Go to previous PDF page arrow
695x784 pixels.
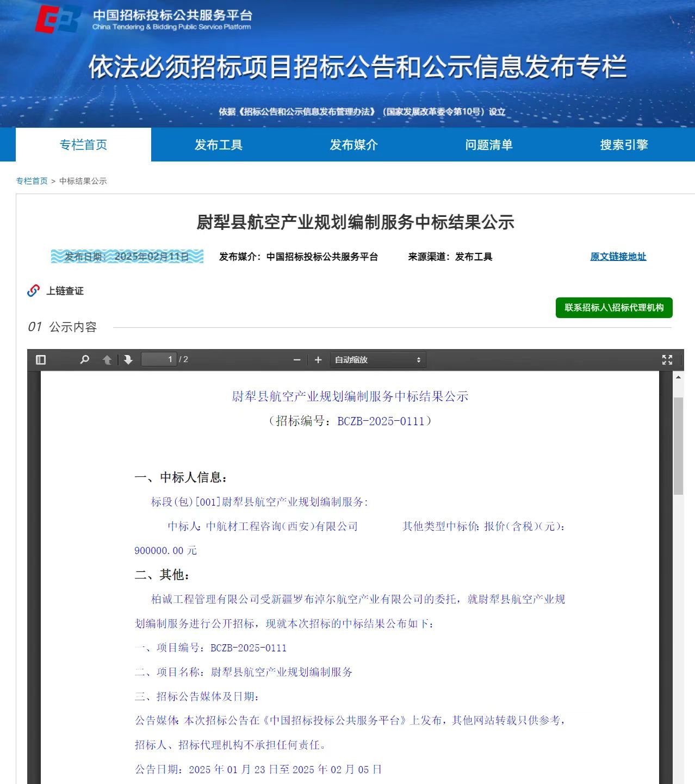click(x=107, y=360)
